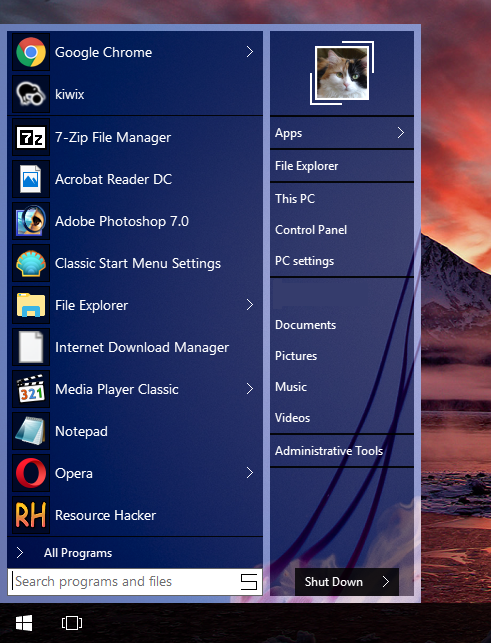Open Administrative Tools
491x643 pixels.
pos(342,451)
